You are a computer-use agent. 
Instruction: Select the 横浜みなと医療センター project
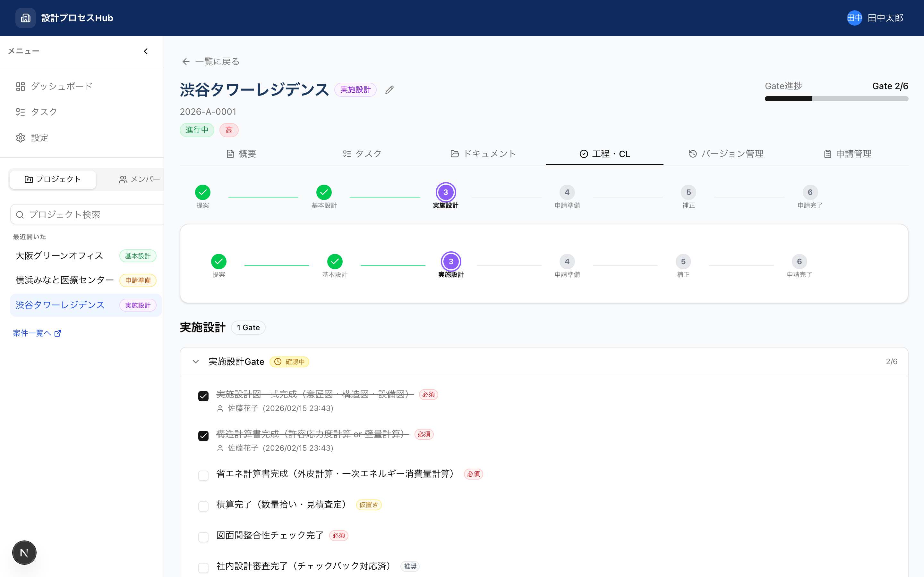pos(64,280)
